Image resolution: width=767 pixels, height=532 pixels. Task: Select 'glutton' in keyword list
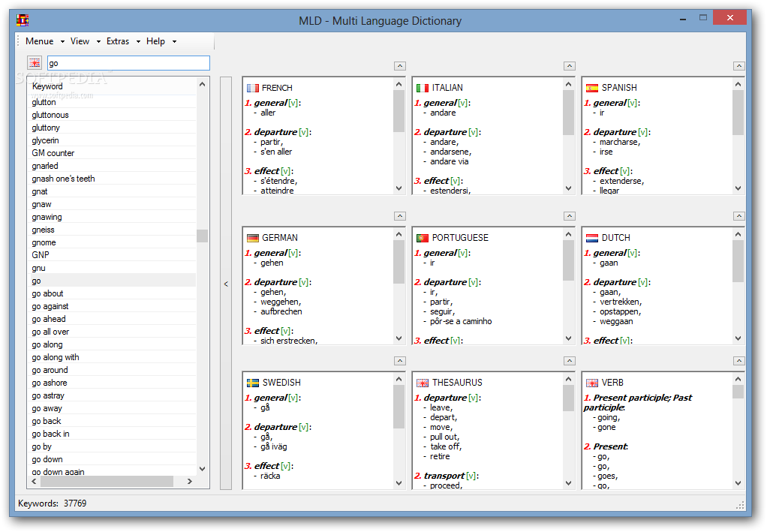click(x=113, y=102)
